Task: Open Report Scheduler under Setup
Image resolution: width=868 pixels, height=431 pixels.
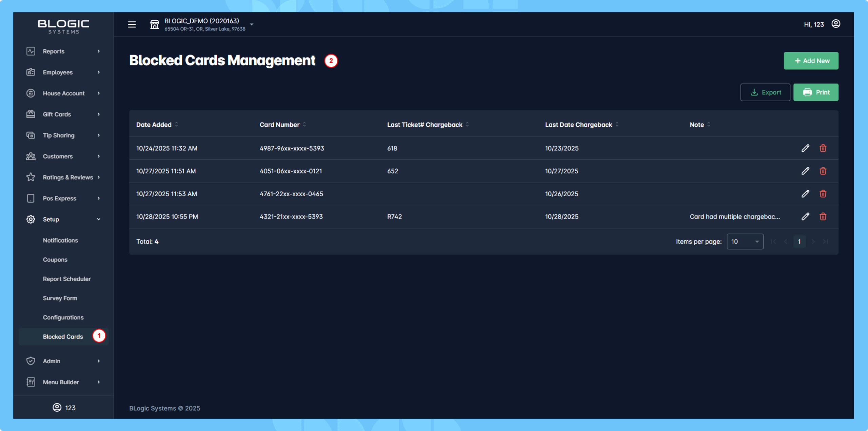Action: coord(67,279)
